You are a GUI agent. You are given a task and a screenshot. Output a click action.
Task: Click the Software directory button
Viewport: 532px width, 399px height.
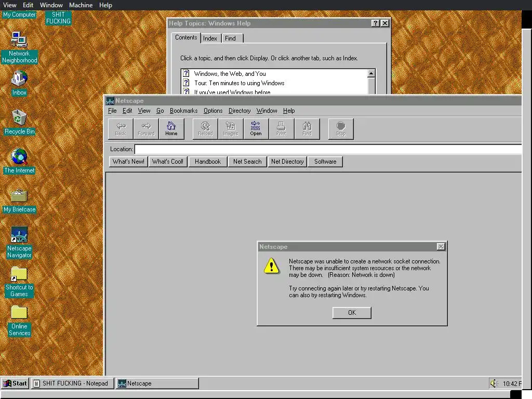point(325,162)
